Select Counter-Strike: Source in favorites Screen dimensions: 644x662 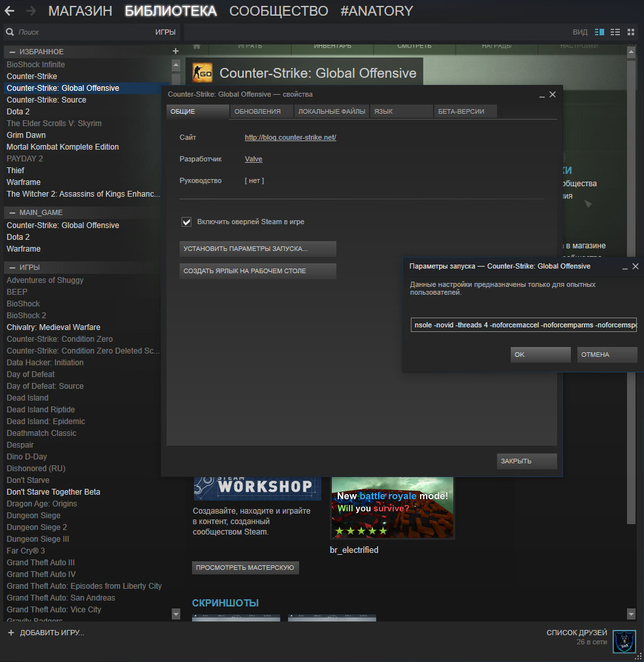46,100
